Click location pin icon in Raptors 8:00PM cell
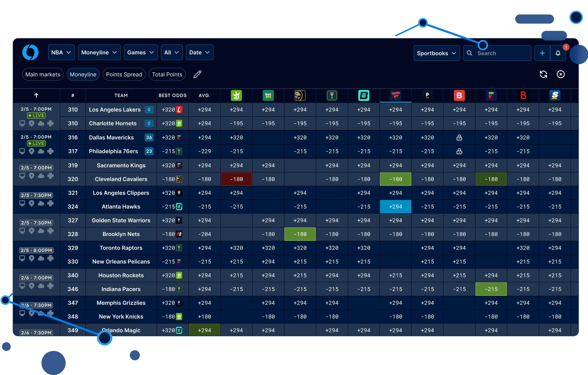This screenshot has height=375, width=588. [x=31, y=258]
